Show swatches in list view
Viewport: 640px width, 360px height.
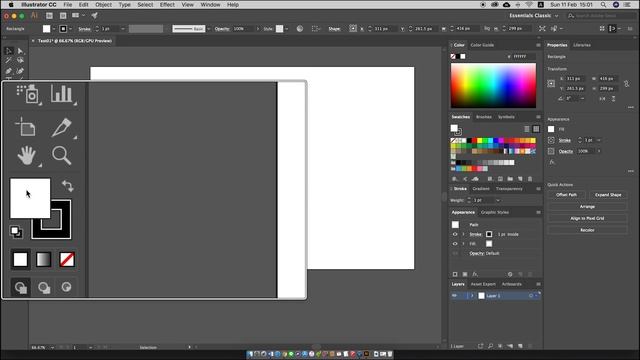pos(527,129)
